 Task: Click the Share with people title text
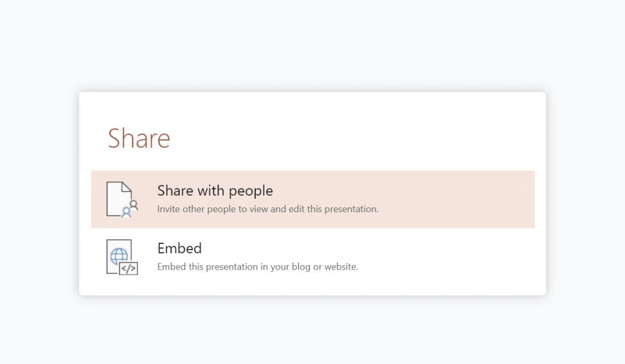pos(215,190)
